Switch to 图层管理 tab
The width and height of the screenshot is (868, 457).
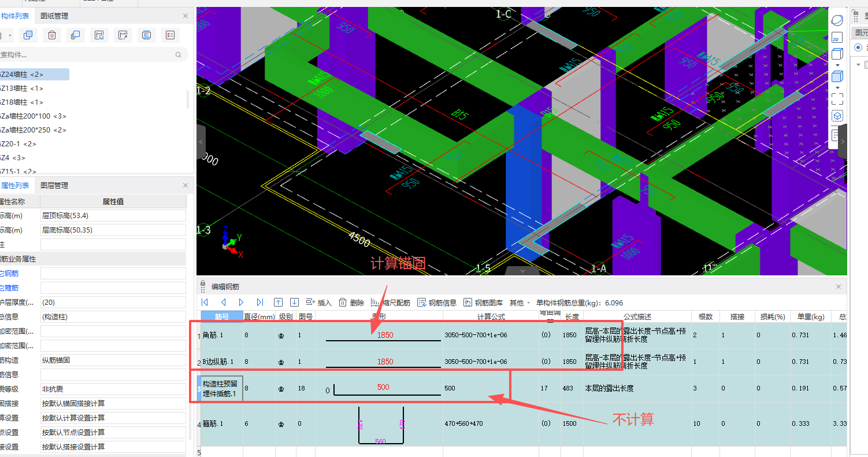point(54,185)
